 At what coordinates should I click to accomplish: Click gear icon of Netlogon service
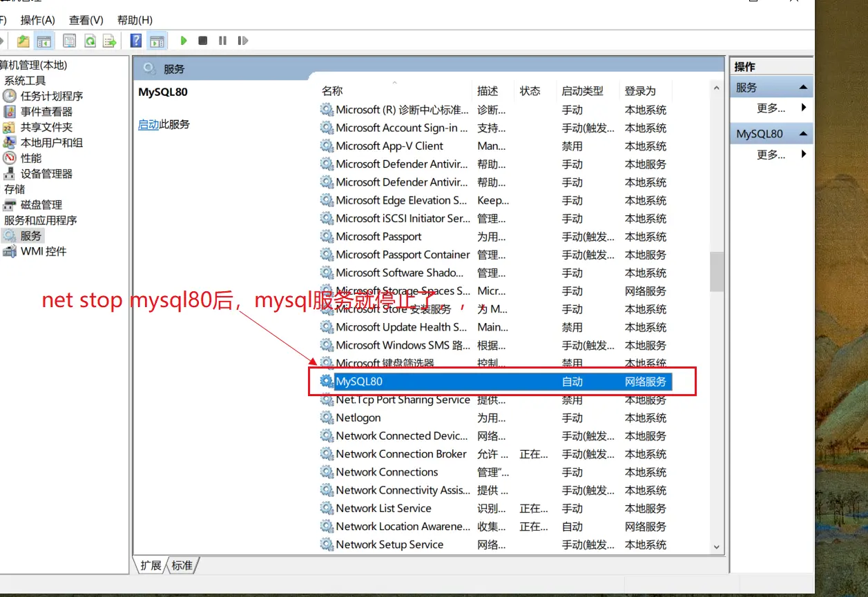tap(327, 418)
